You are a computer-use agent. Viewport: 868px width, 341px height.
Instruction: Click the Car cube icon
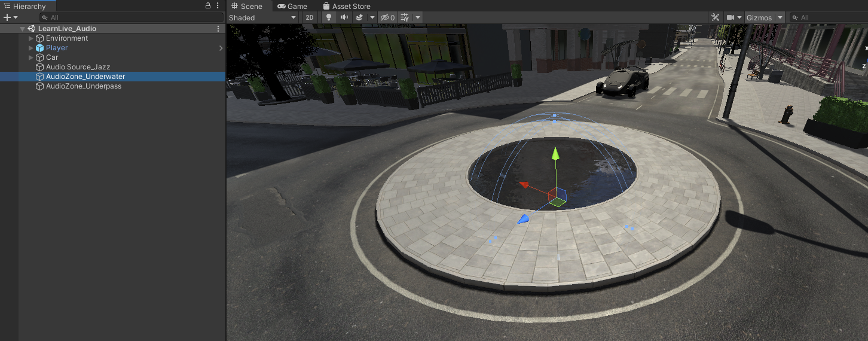pyautogui.click(x=40, y=57)
